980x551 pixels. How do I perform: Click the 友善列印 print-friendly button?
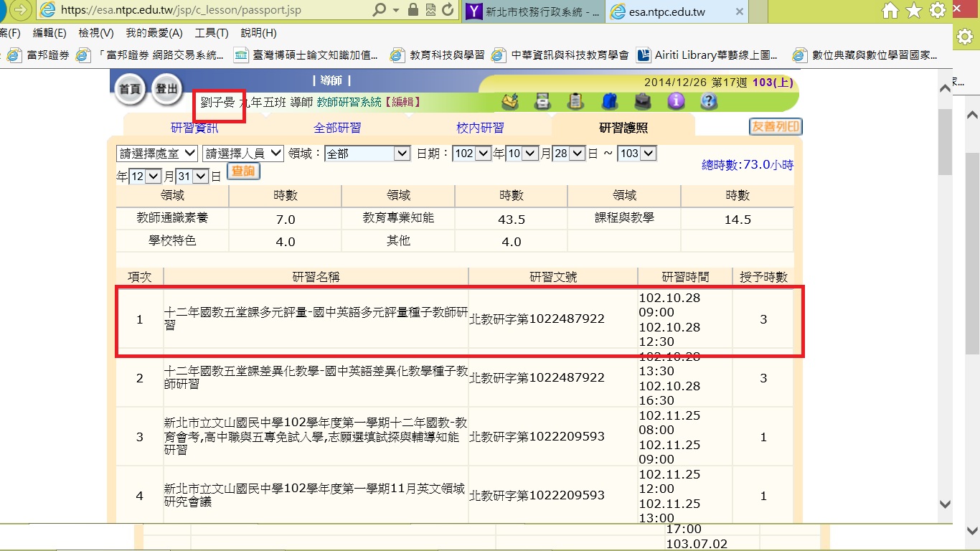click(x=776, y=127)
